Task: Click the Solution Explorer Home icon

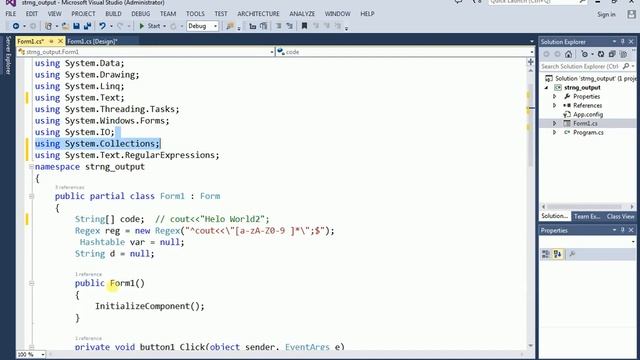Action: click(x=568, y=54)
